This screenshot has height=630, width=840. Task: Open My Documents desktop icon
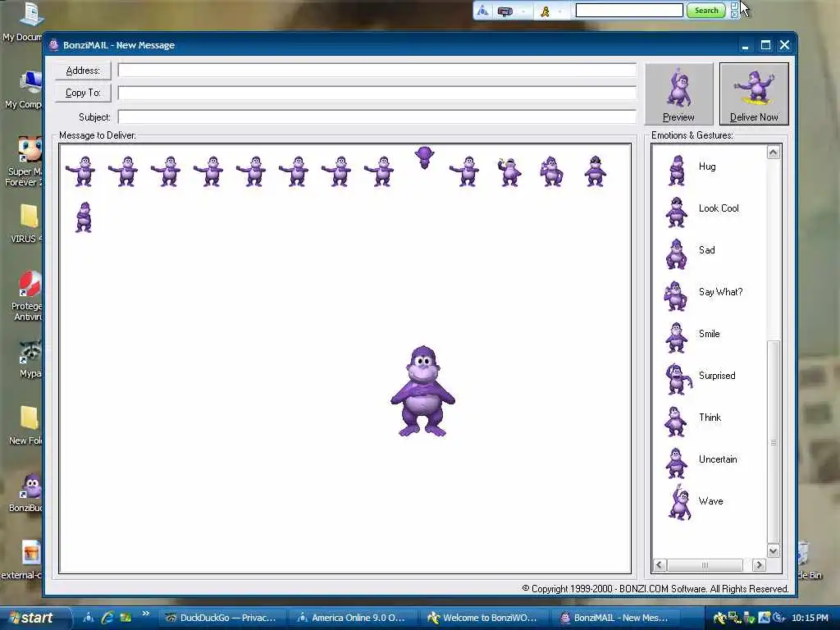click(22, 21)
